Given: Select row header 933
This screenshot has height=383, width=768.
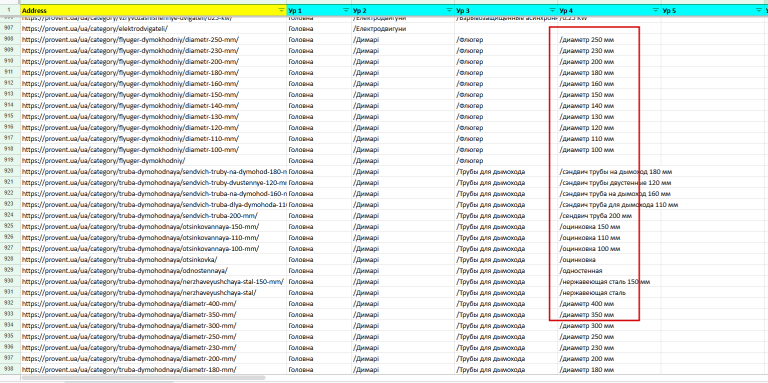Looking at the screenshot, I should [10, 314].
